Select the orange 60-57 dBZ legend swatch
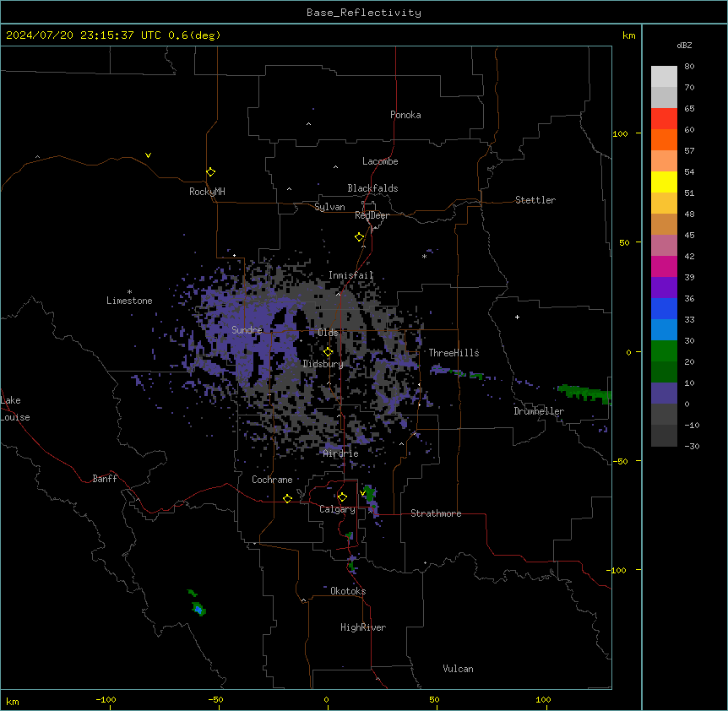 click(664, 139)
